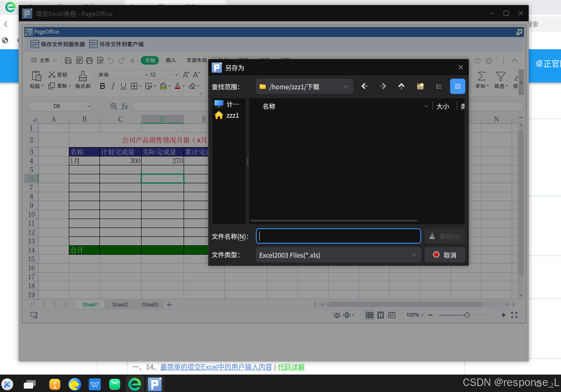Image resolution: width=561 pixels, height=392 pixels.
Task: Toggle normal view in status bar
Action: tap(370, 315)
